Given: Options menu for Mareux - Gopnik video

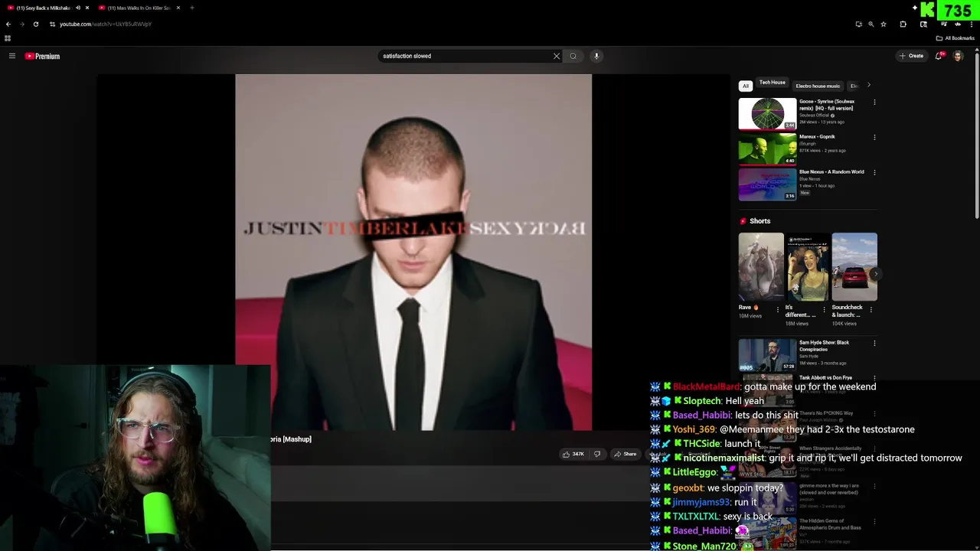Looking at the screenshot, I should [874, 137].
